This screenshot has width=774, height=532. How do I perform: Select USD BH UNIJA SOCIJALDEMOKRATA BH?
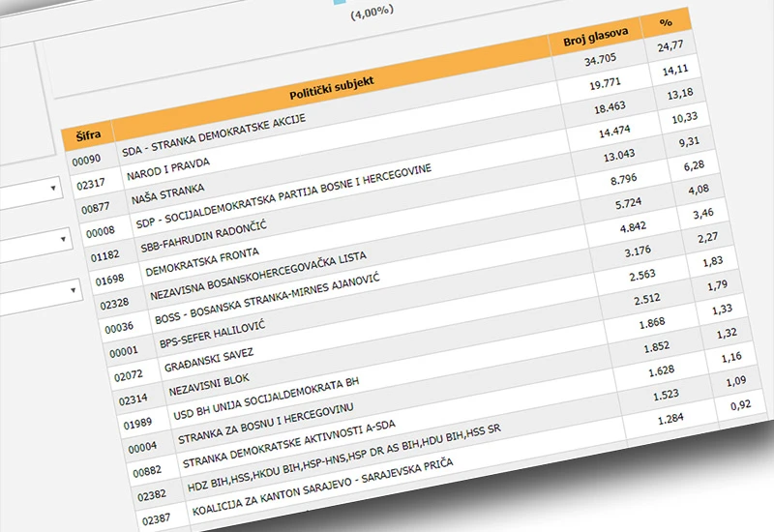(266, 399)
